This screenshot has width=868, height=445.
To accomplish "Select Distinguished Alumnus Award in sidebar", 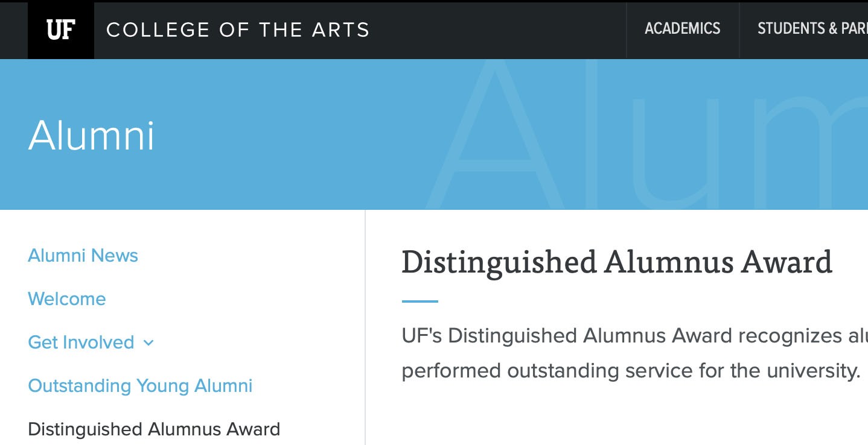I will pos(154,429).
